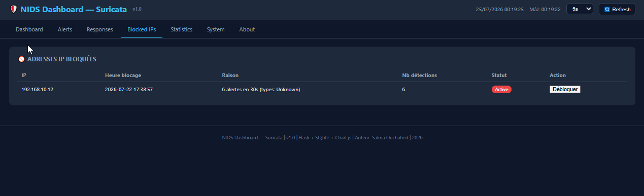The image size is (644, 196).
Task: Click the NIDS Dashboard — Suricata title
Action: 74,9
